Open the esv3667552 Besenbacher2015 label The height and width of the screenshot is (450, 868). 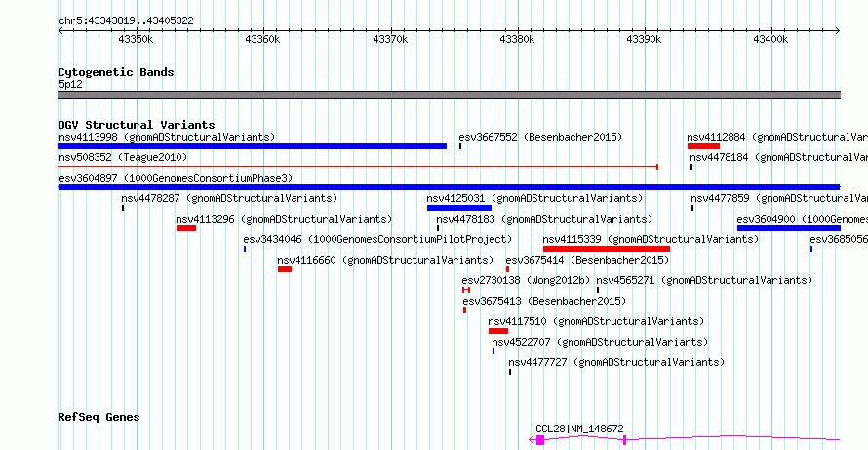click(x=540, y=137)
